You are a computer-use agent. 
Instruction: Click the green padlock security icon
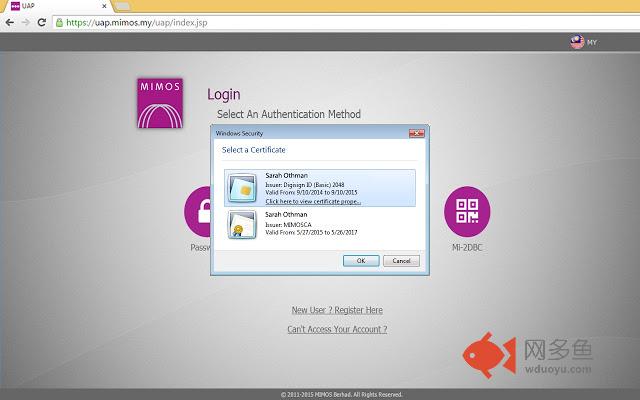tap(59, 22)
